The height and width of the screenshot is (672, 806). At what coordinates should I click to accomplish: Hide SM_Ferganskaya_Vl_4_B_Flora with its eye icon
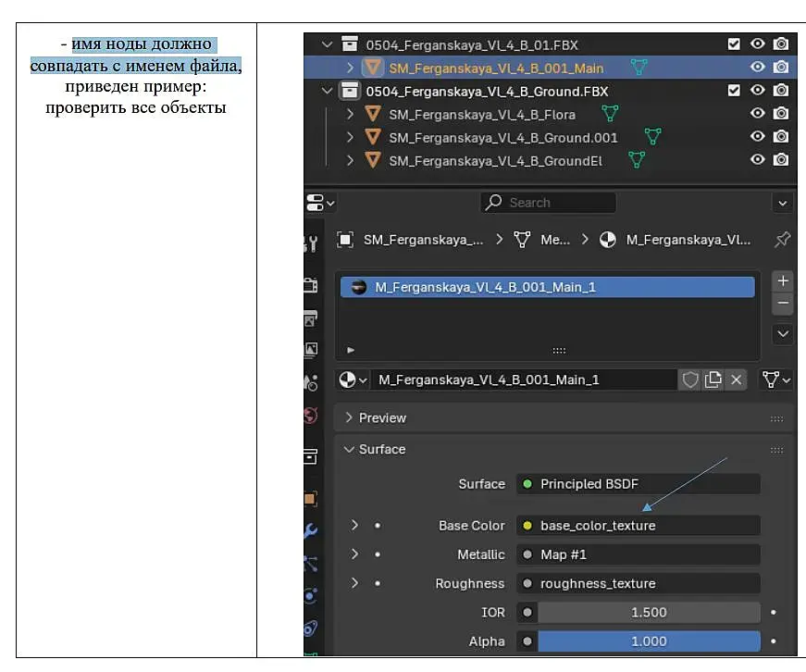pyautogui.click(x=758, y=114)
